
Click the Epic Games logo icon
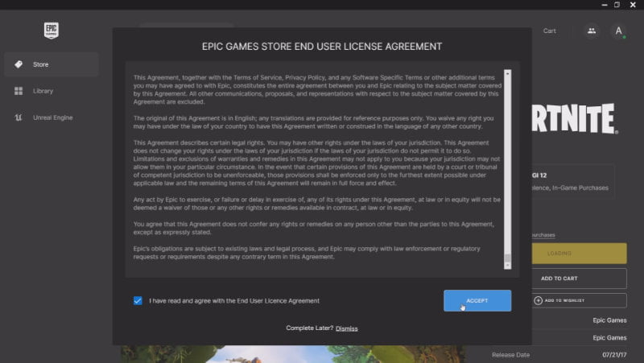[x=52, y=31]
